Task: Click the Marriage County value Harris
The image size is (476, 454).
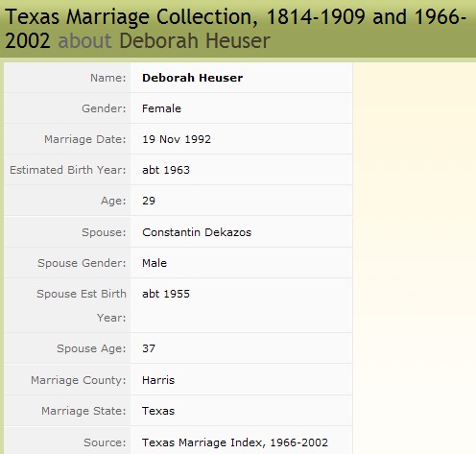Action: pos(158,380)
